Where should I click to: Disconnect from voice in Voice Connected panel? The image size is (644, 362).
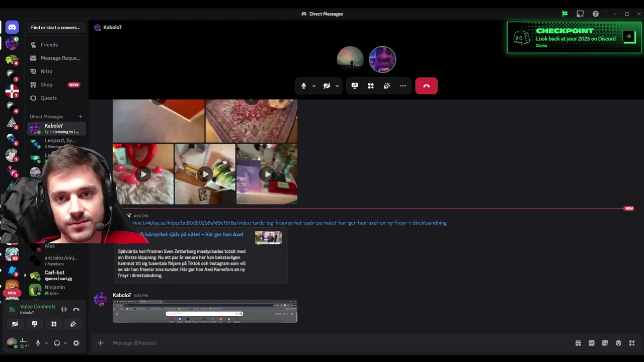(76, 310)
